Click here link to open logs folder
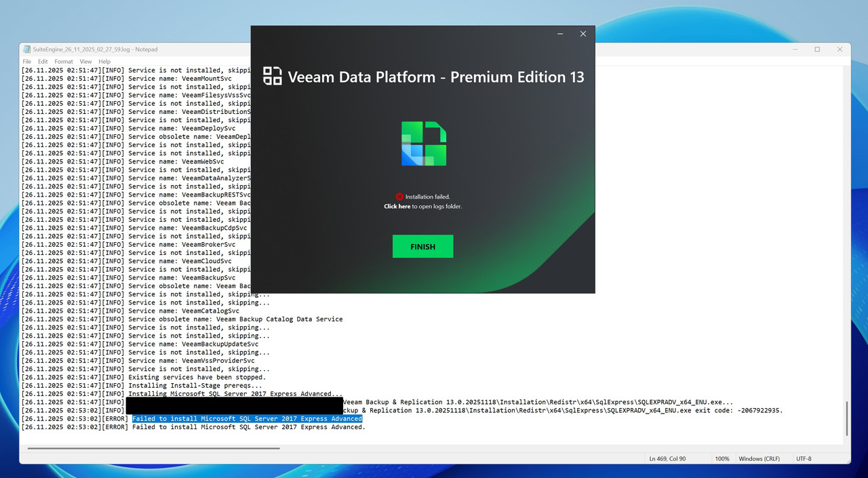 tap(397, 206)
